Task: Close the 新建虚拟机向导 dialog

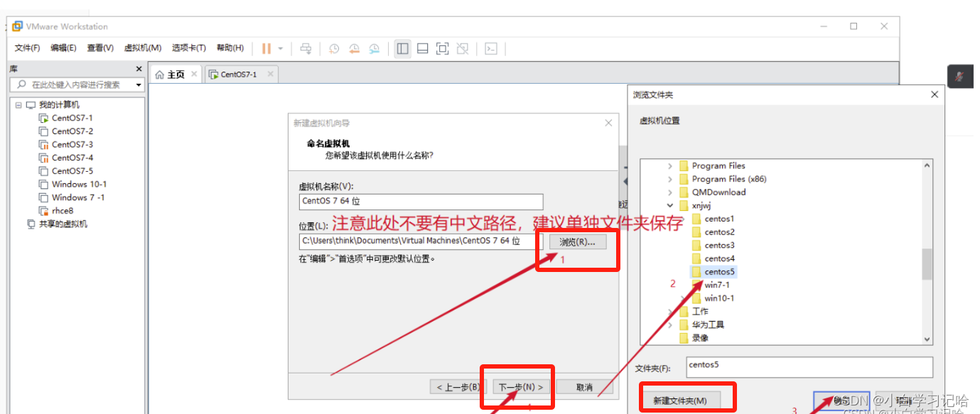Action: (x=608, y=123)
